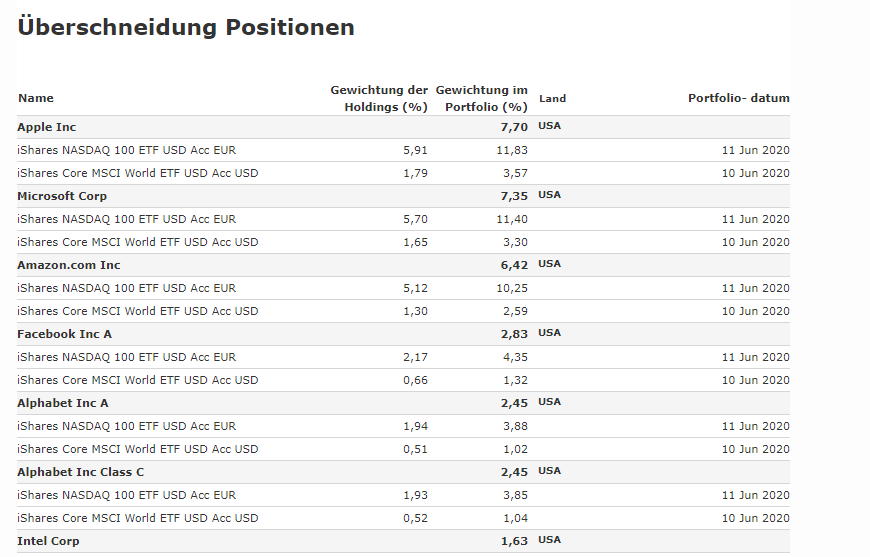Click the Gewichtung der Holdings column header

[379, 98]
